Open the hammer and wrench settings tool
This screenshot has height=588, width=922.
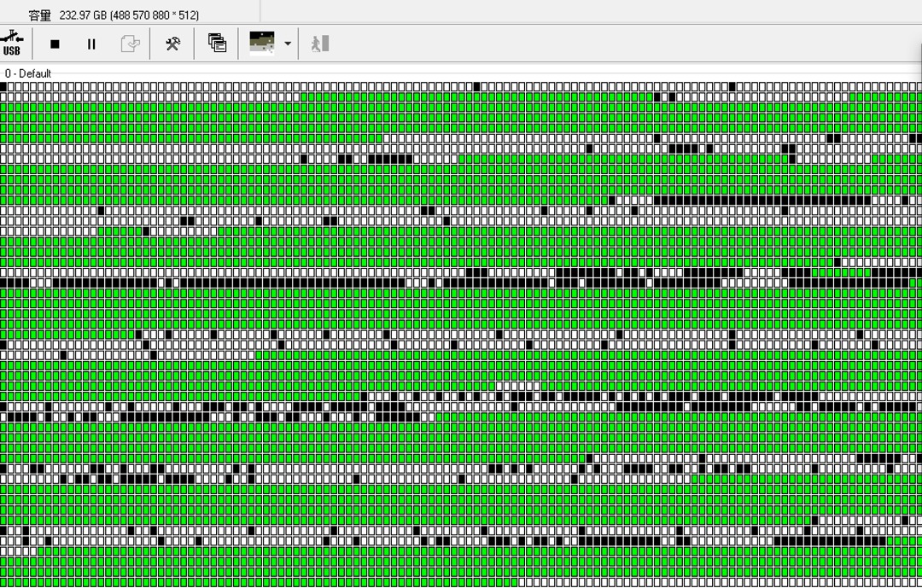[x=172, y=44]
